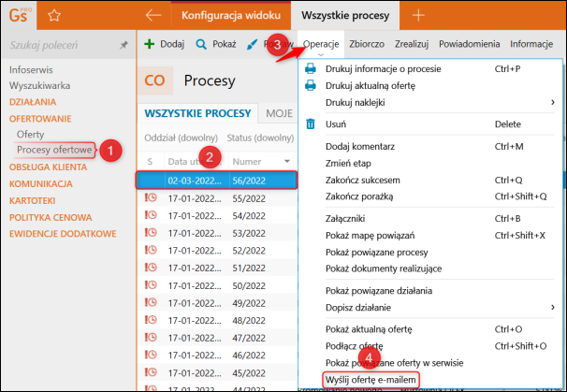Click the S column header
Screen dimensions: 567x392
150,161
